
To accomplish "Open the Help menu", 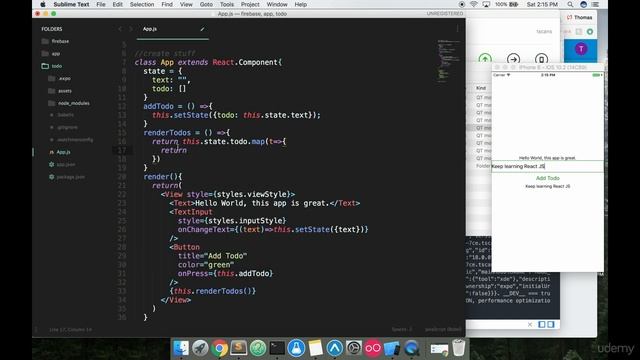I will [300, 4].
